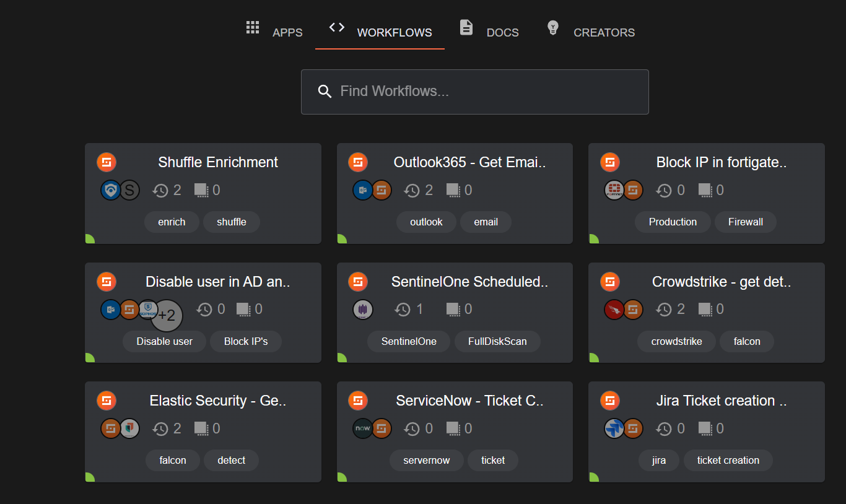Click the lightbulb icon next to CREATORS

(552, 27)
